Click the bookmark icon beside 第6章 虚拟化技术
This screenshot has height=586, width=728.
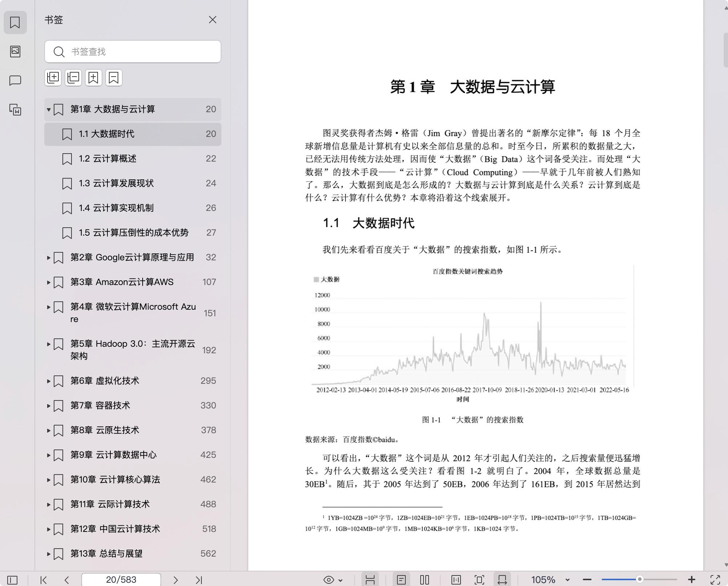coord(58,381)
